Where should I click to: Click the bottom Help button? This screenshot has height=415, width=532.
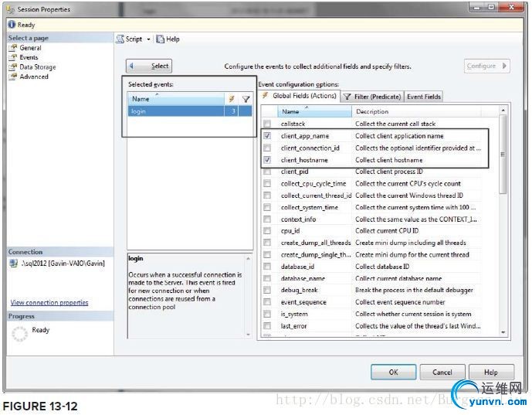point(491,372)
